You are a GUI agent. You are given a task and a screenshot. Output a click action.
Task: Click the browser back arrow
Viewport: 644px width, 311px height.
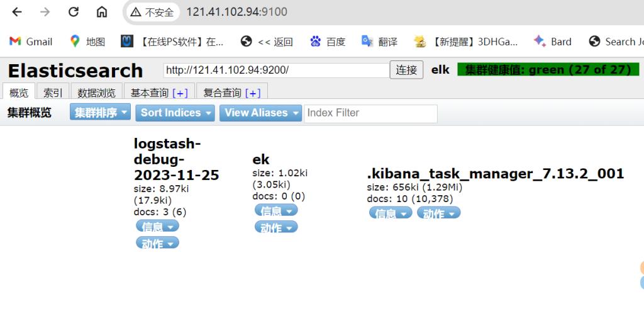(x=16, y=12)
